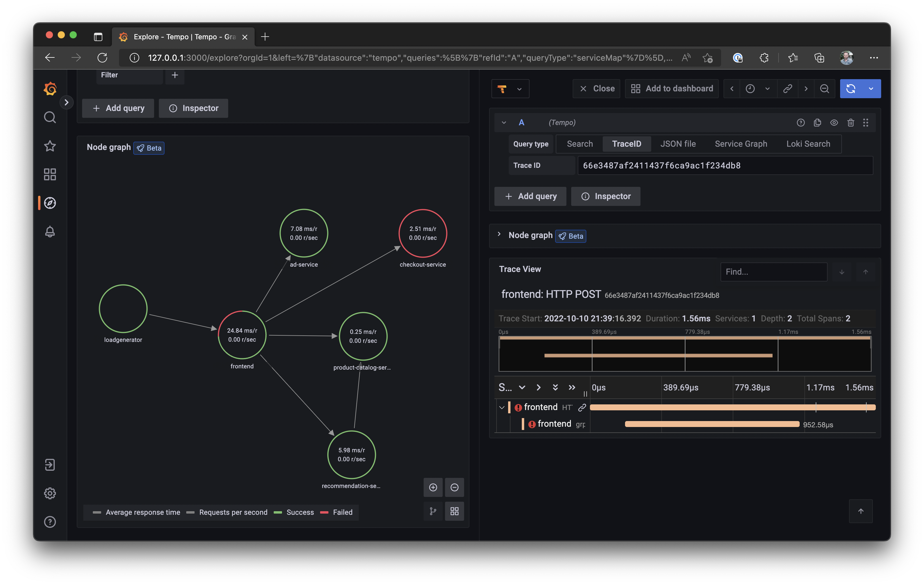Click the share/permalink icon button
The image size is (924, 585).
786,88
